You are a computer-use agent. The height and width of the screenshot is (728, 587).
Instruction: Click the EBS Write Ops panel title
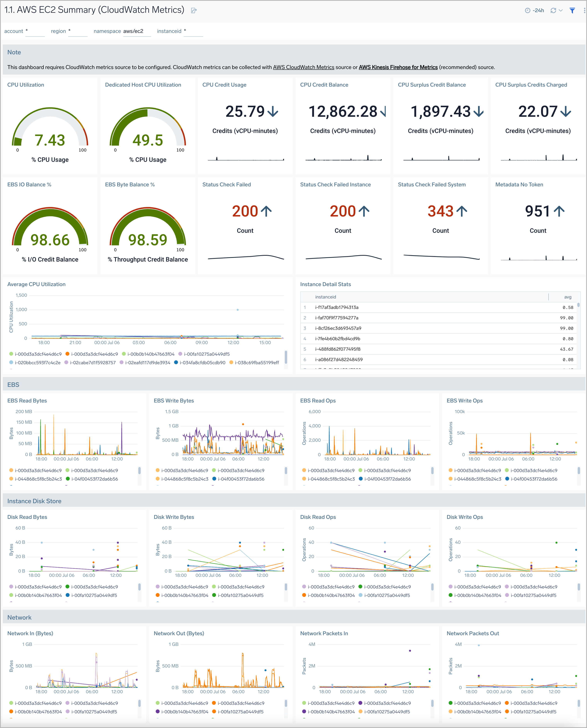pos(464,401)
